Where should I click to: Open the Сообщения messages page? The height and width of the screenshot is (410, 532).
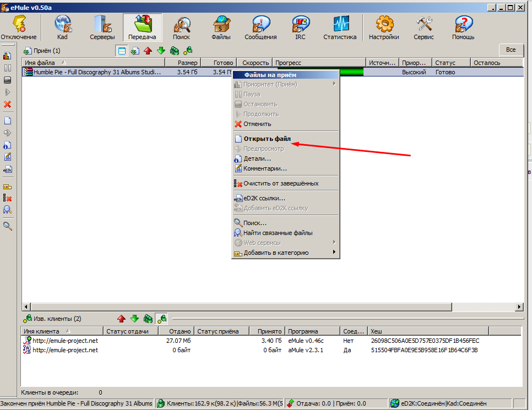(x=260, y=28)
